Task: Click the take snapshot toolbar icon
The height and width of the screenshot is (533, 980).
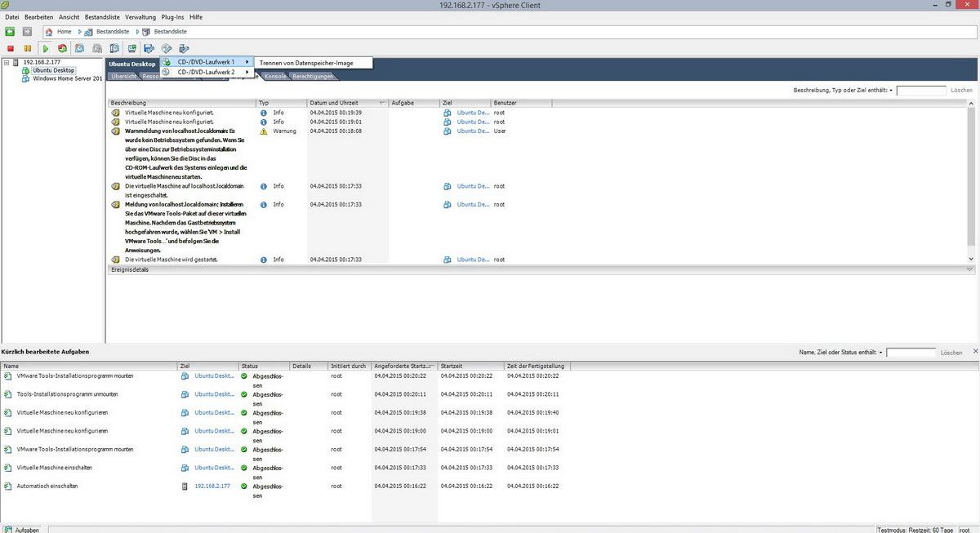Action: click(x=80, y=48)
